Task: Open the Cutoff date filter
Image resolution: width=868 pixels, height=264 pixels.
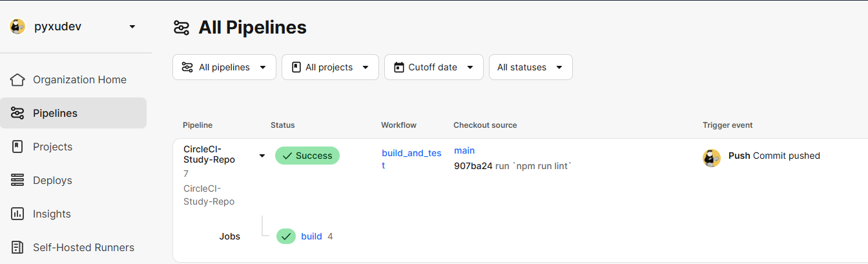Action: point(434,67)
